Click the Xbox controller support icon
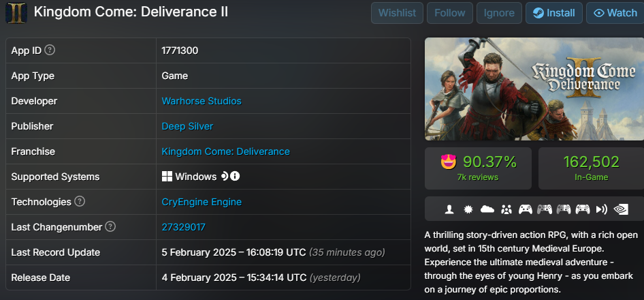Image resolution: width=644 pixels, height=300 pixels. coord(525,209)
